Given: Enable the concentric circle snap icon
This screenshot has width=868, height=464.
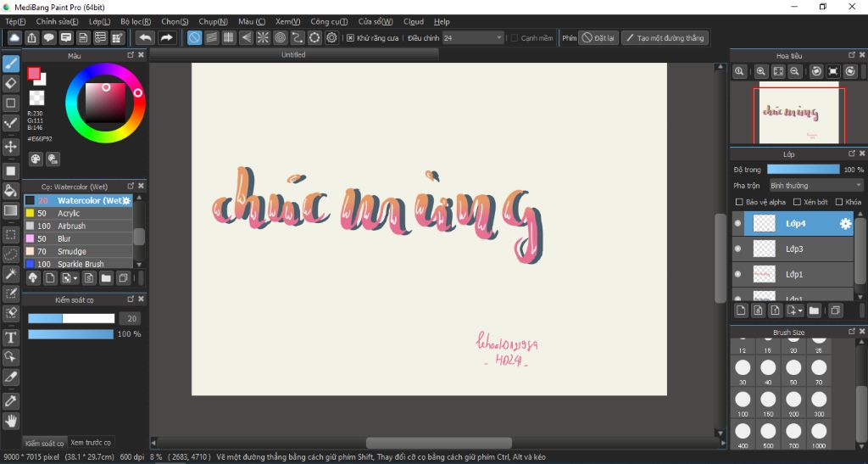Looking at the screenshot, I should pos(280,37).
